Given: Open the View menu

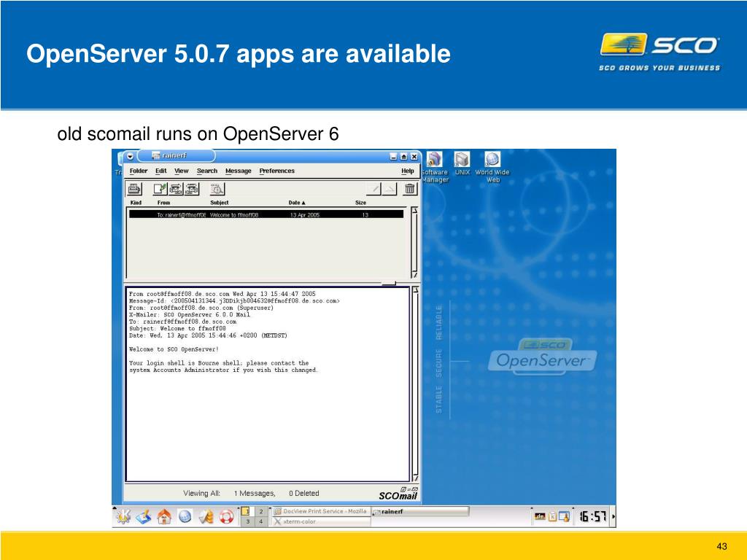Looking at the screenshot, I should 182,171.
